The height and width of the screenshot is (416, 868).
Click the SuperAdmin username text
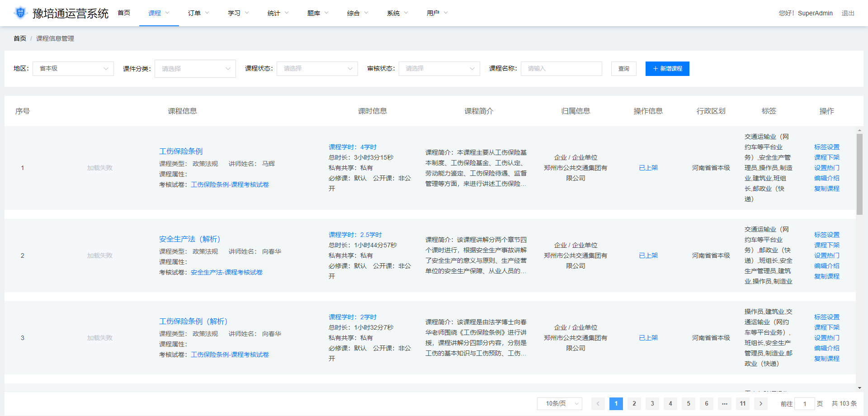click(815, 13)
